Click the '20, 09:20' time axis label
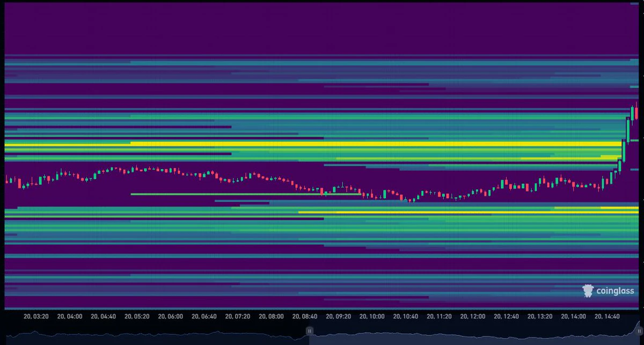 point(339,317)
